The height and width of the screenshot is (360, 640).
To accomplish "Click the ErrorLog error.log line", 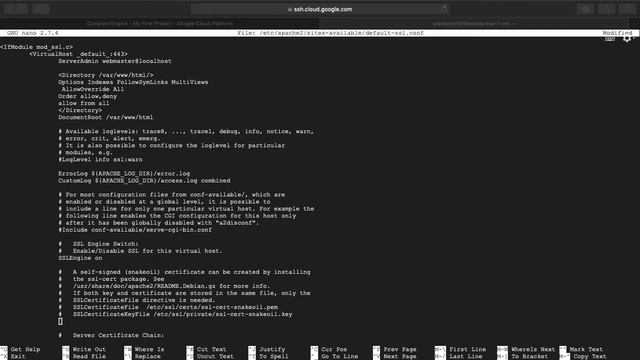I will click(124, 173).
